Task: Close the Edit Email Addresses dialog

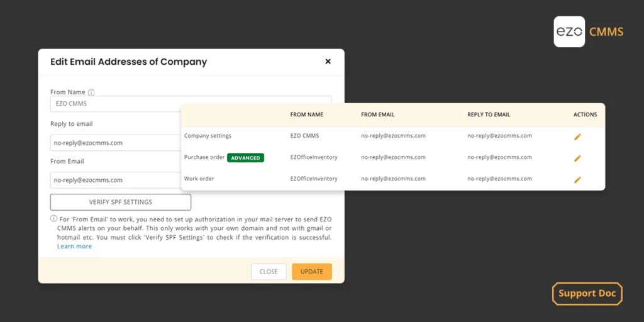Action: (x=328, y=62)
